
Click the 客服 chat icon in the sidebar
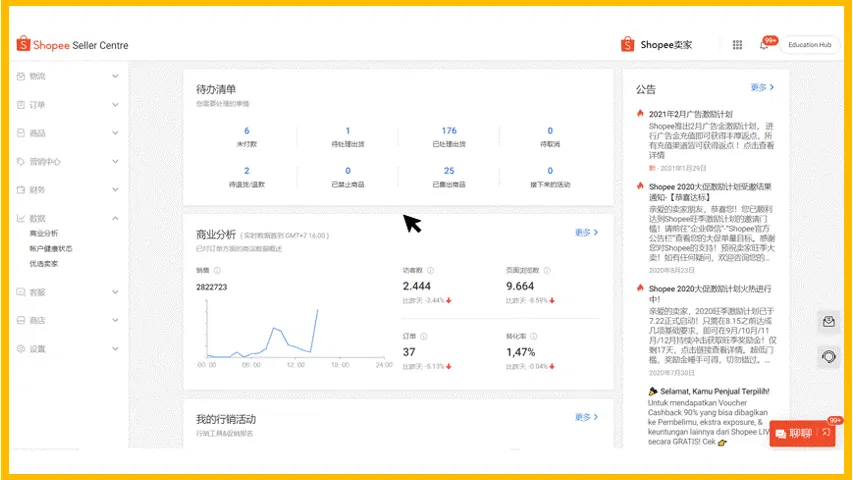pos(21,292)
